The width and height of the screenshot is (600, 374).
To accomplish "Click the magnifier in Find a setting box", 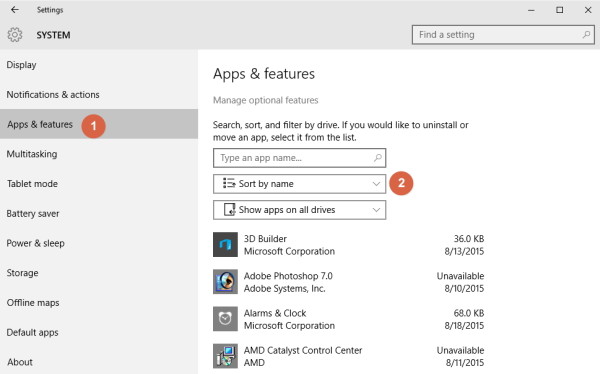I will point(586,35).
